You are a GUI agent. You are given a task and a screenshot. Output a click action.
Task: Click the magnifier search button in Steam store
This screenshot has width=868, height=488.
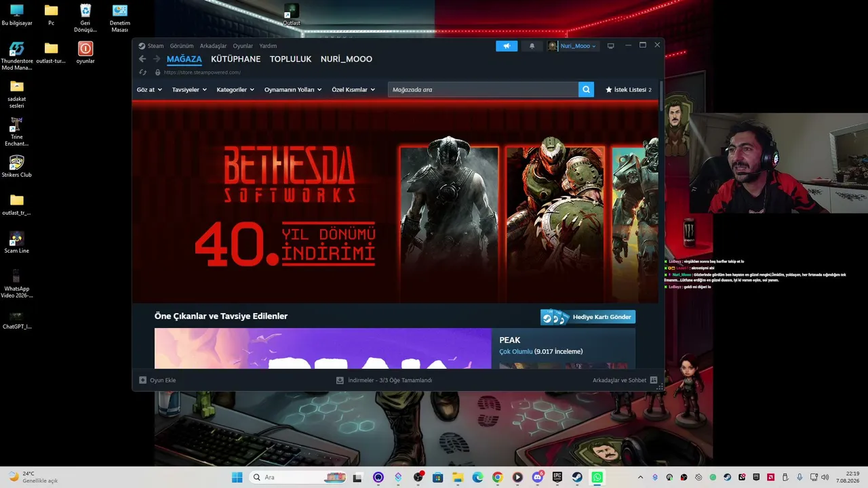tap(586, 89)
